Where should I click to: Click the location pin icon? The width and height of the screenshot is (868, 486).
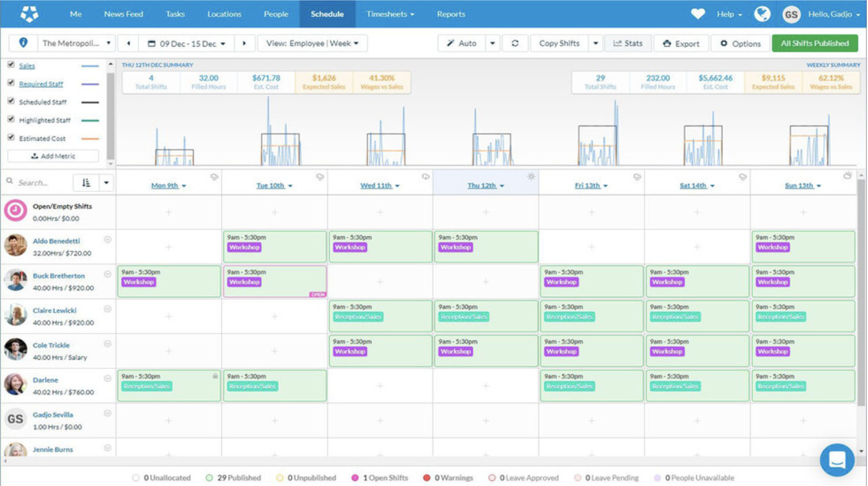coord(23,43)
